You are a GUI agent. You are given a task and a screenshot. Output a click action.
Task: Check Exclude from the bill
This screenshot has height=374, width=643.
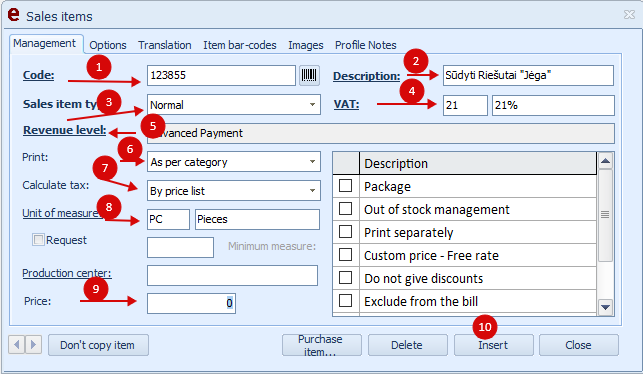345,301
